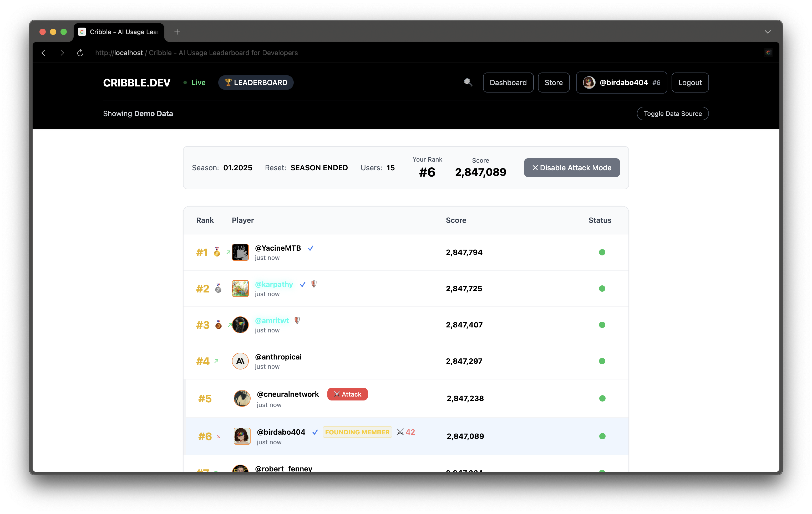This screenshot has height=514, width=812.
Task: Open @YacineMTB avatar thumbnail
Action: click(x=240, y=252)
